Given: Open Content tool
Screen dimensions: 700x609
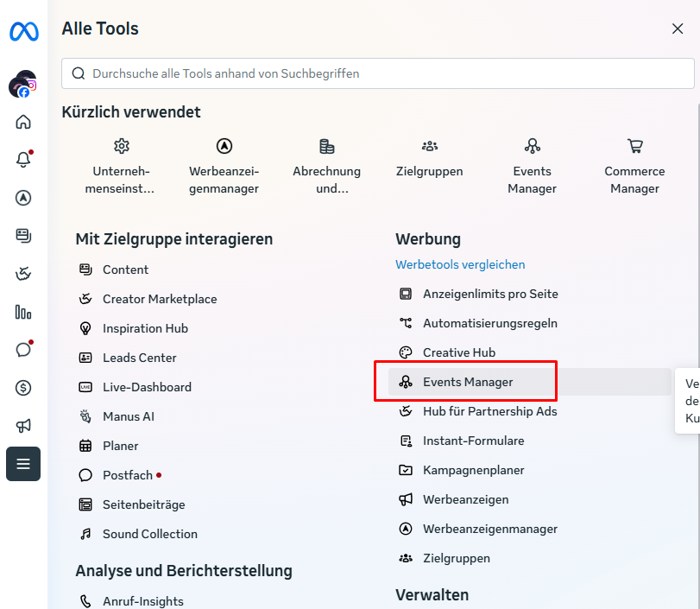Looking at the screenshot, I should click(x=114, y=270).
